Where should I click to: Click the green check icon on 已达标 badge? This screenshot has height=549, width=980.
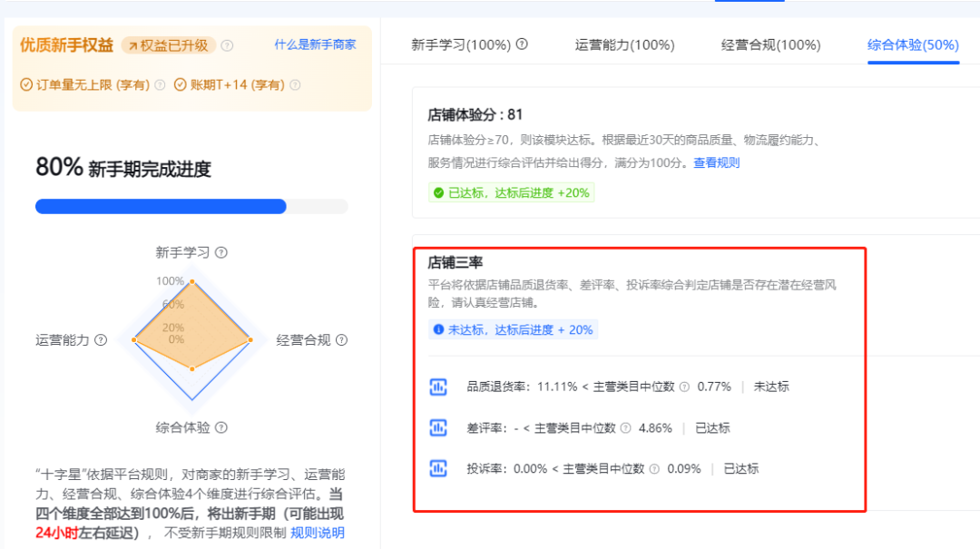436,192
